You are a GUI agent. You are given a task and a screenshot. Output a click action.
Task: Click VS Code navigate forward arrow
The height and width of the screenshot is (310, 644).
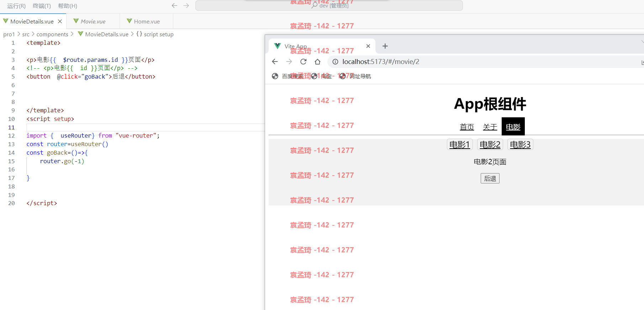point(186,5)
